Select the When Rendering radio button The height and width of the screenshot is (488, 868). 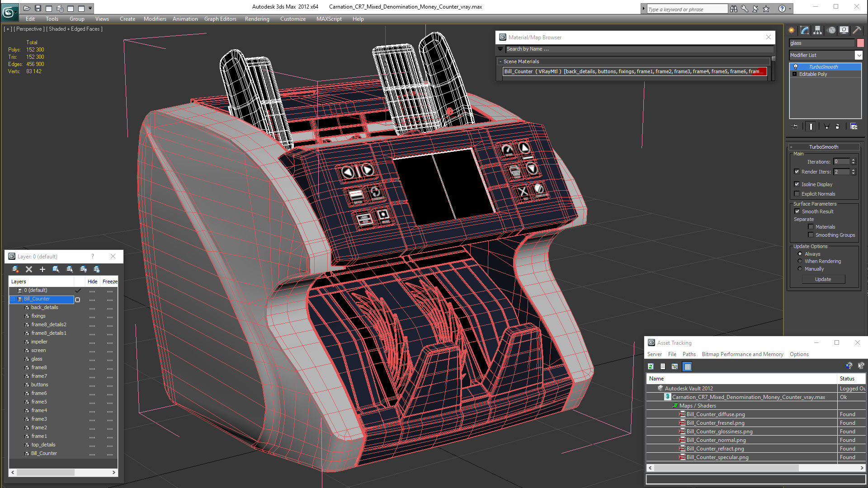[800, 261]
